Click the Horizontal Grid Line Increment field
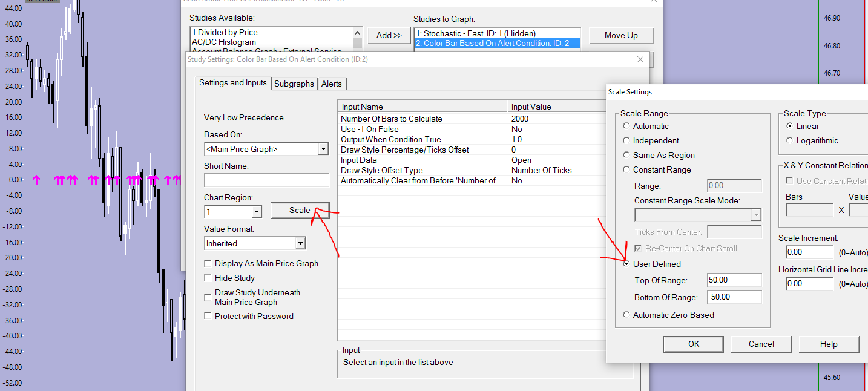This screenshot has width=868, height=391. click(810, 283)
